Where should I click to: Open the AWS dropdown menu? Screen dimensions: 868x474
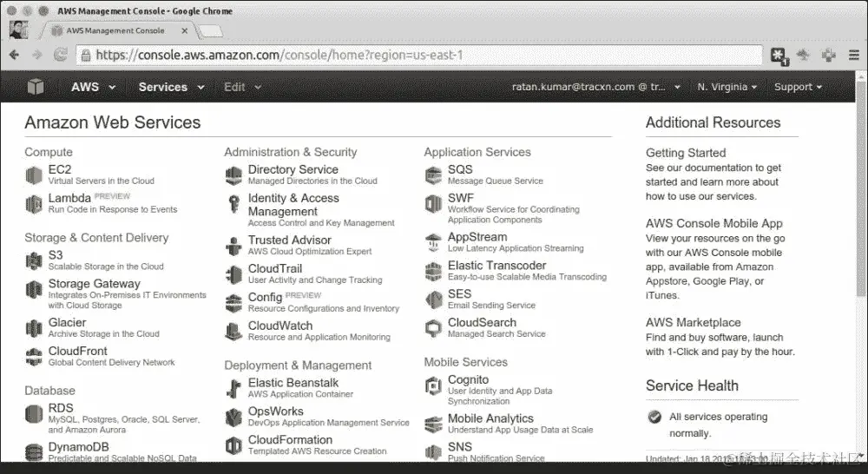point(93,87)
